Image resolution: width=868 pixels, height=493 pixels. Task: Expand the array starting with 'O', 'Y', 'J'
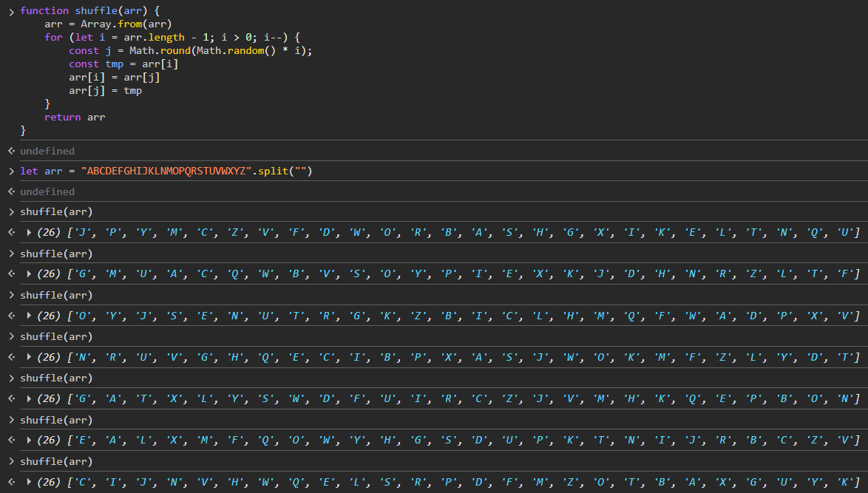pos(29,316)
